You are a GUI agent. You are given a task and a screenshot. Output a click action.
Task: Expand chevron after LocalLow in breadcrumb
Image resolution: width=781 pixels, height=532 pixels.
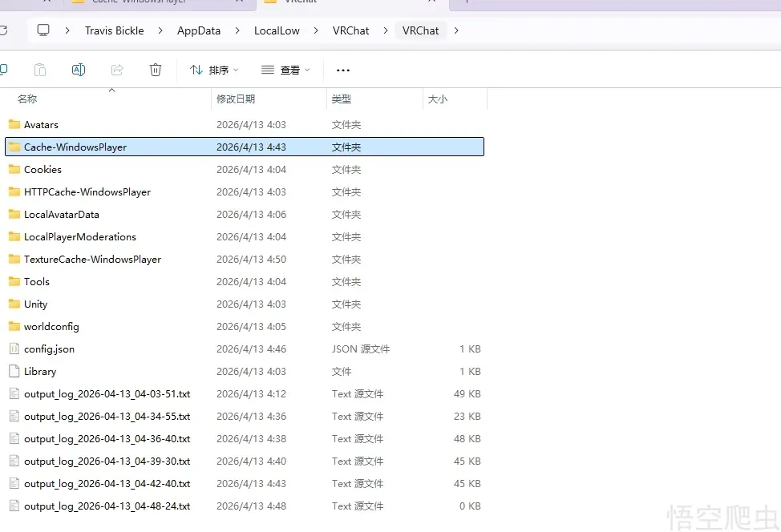click(x=316, y=30)
